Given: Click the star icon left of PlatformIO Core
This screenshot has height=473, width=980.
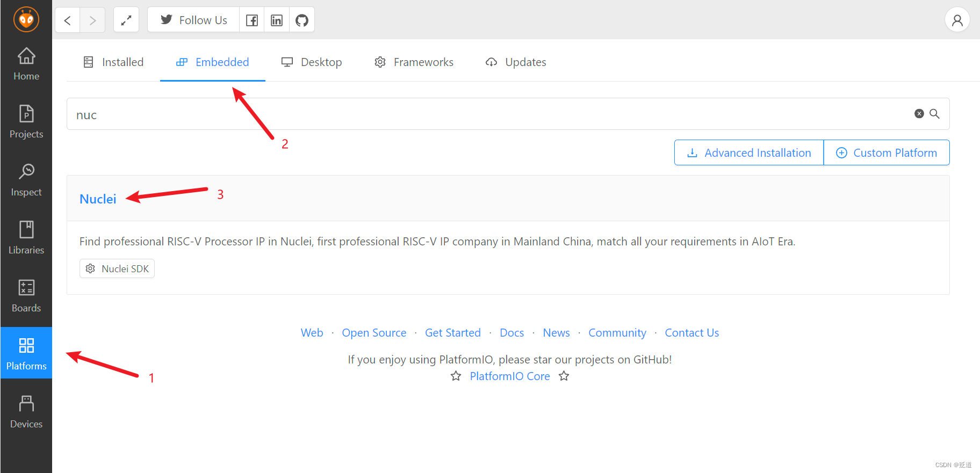Looking at the screenshot, I should pyautogui.click(x=456, y=376).
